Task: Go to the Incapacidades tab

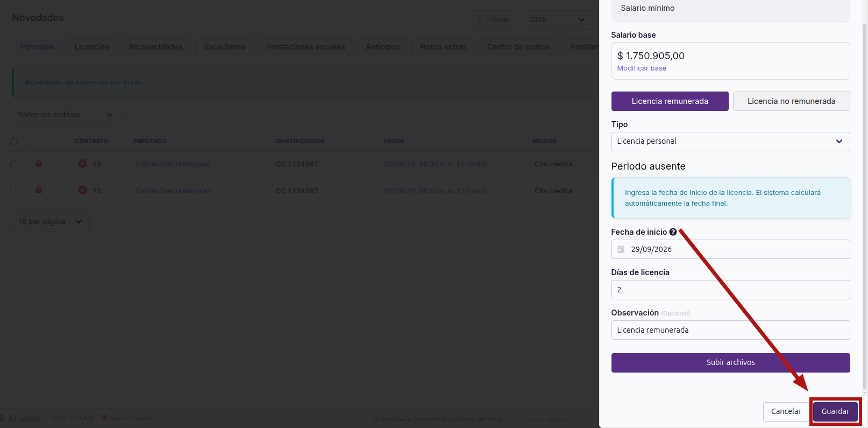Action: click(x=156, y=47)
